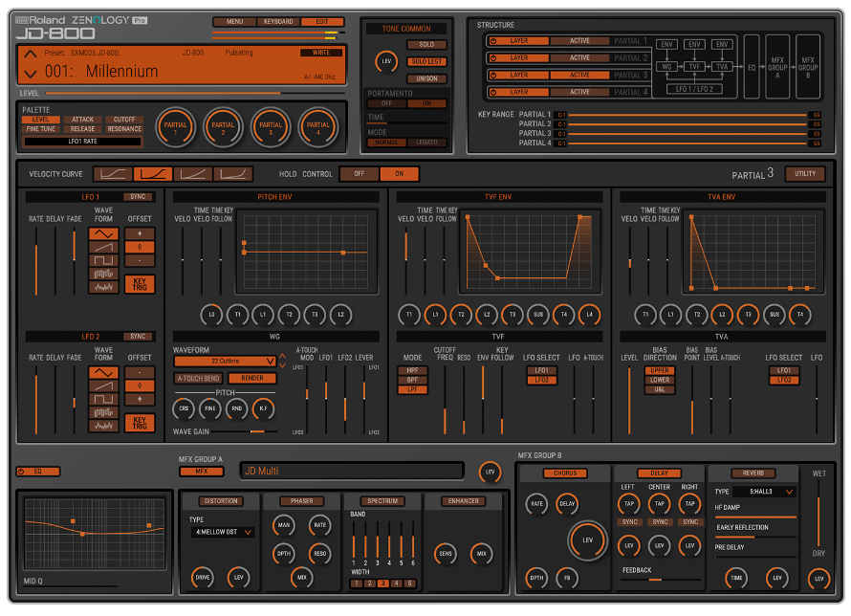Viewport: 851px width, 616px height.
Task: Select the random noise waveform for LFO 2
Action: click(103, 426)
